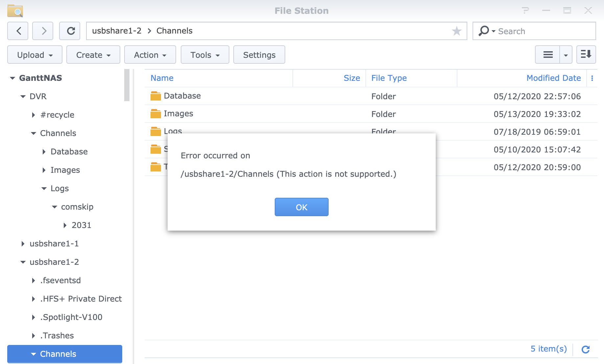Click the forward navigation arrow

tap(43, 31)
